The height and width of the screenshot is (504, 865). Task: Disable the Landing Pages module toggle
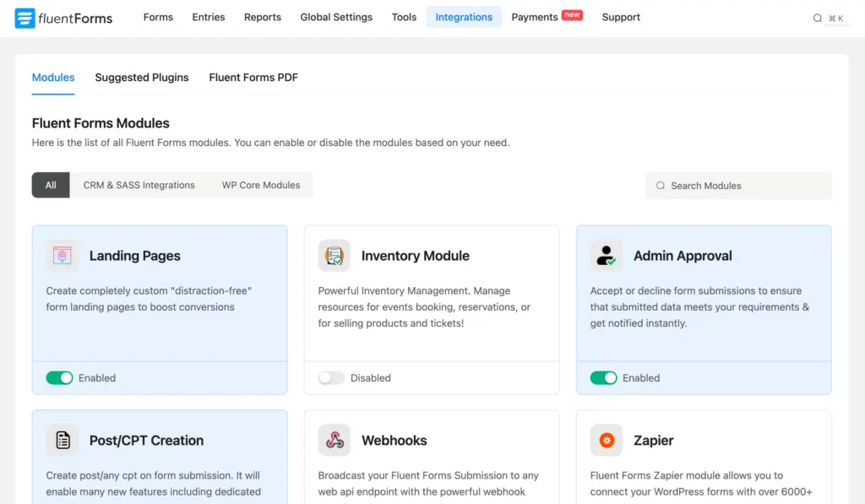pos(59,377)
